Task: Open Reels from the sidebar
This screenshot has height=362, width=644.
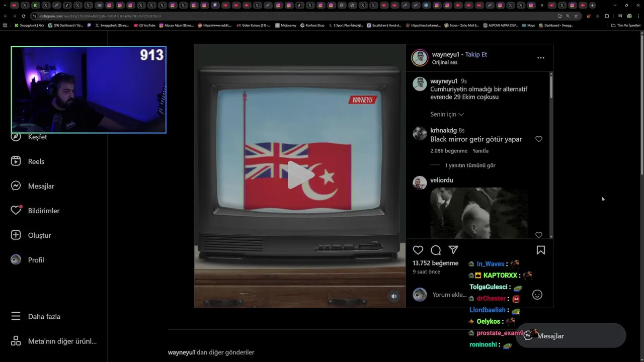Action: click(x=29, y=161)
